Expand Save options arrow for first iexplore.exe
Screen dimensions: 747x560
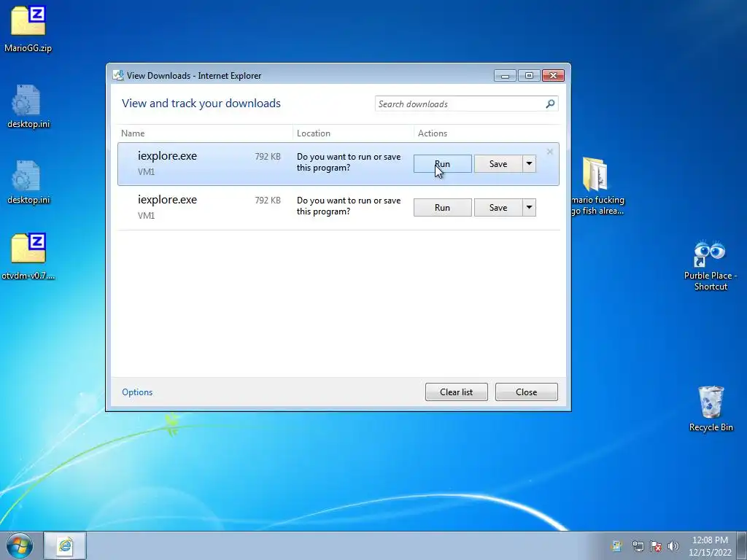[530, 164]
